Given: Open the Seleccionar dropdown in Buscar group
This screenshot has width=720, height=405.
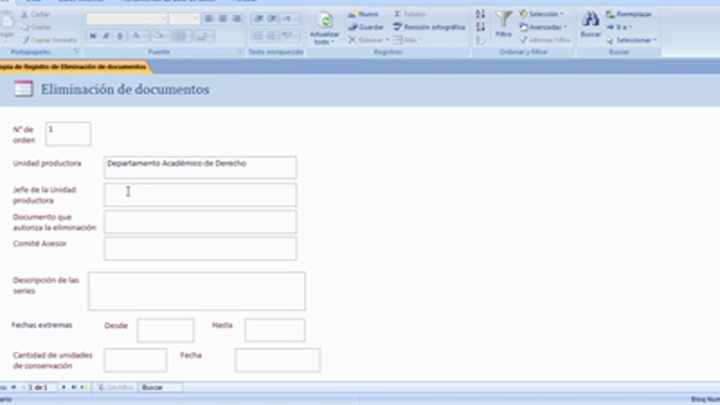Looking at the screenshot, I should tap(632, 40).
